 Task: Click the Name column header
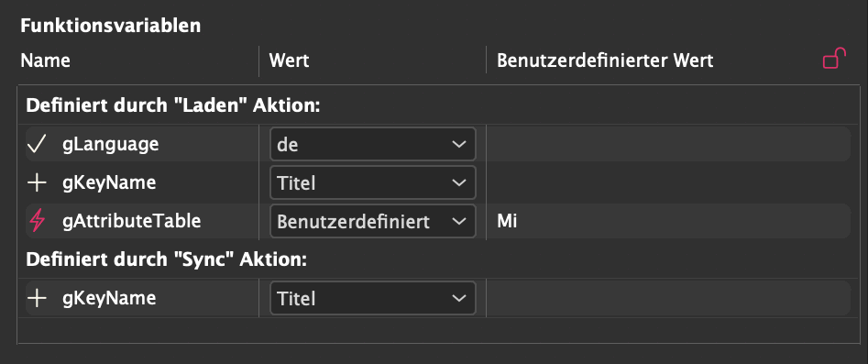click(x=46, y=61)
